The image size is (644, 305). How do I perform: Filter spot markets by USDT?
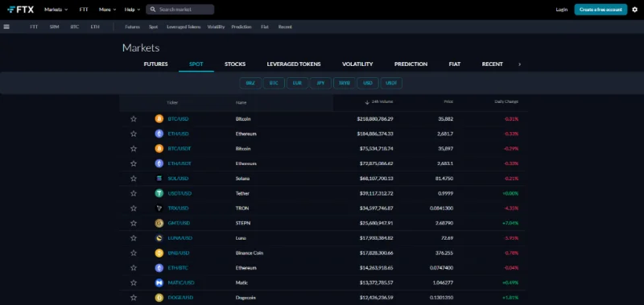(391, 83)
